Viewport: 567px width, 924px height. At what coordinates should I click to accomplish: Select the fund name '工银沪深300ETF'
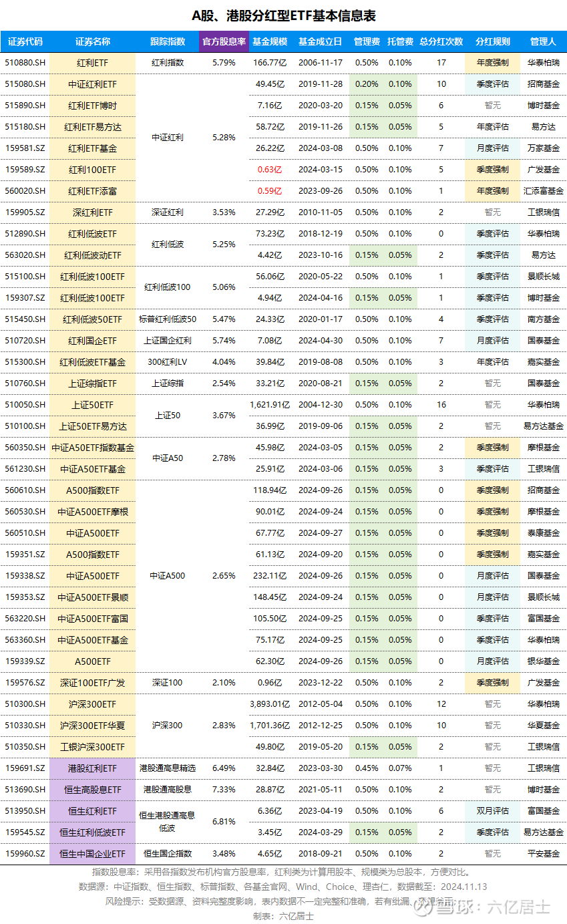click(92, 747)
